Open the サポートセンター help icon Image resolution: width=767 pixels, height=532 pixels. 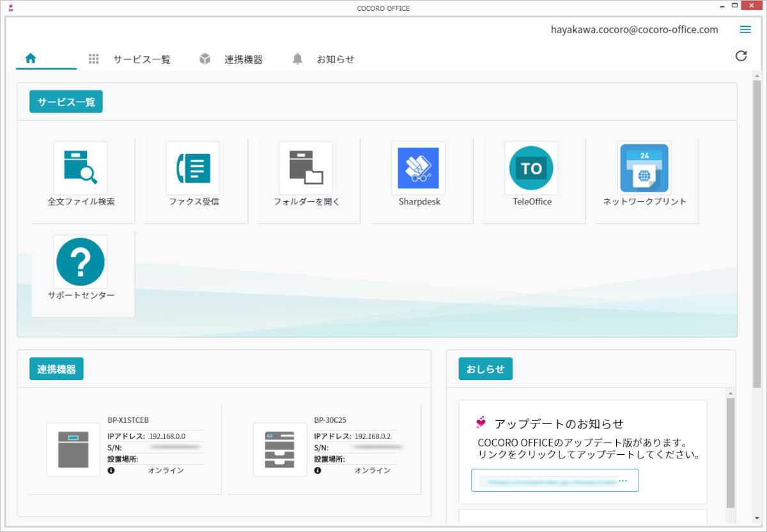click(x=81, y=262)
